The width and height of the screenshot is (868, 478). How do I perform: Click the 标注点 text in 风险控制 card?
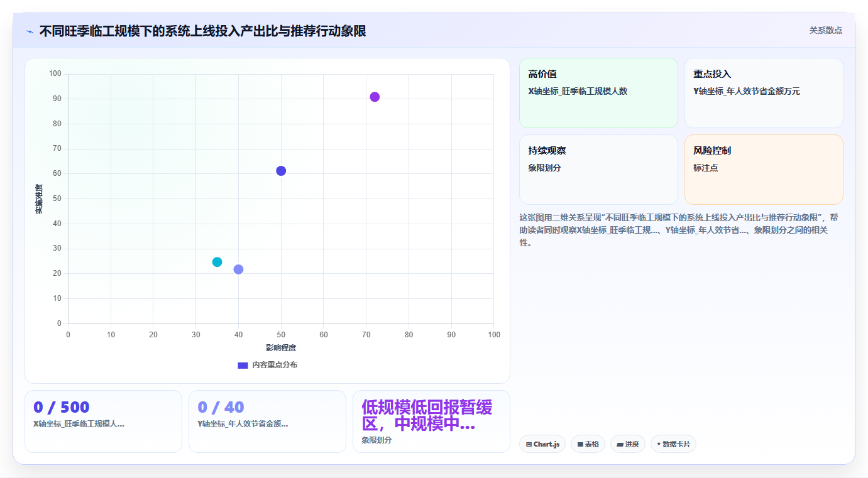(x=706, y=168)
